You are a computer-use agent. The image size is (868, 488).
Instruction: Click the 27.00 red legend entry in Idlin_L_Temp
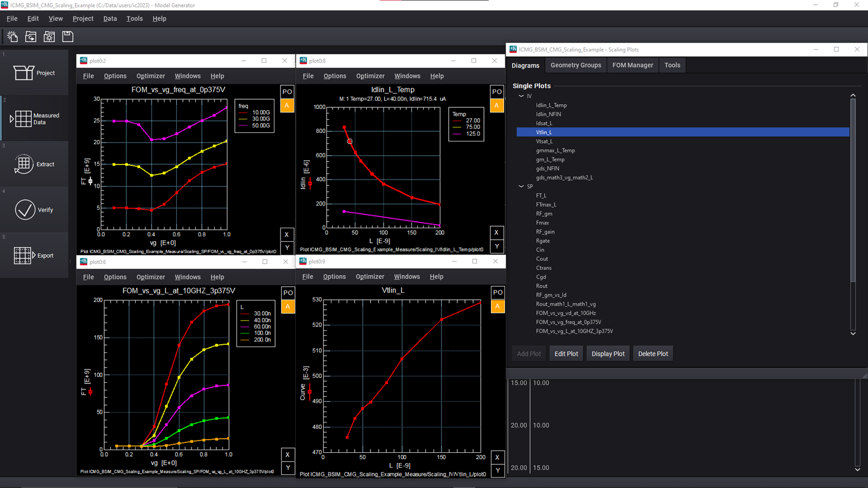(x=472, y=121)
